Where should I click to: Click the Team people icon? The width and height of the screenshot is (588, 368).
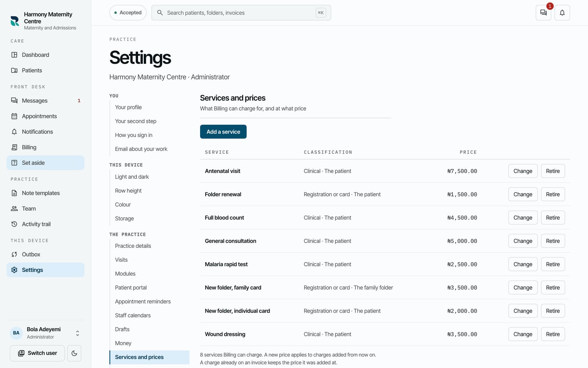pyautogui.click(x=14, y=209)
